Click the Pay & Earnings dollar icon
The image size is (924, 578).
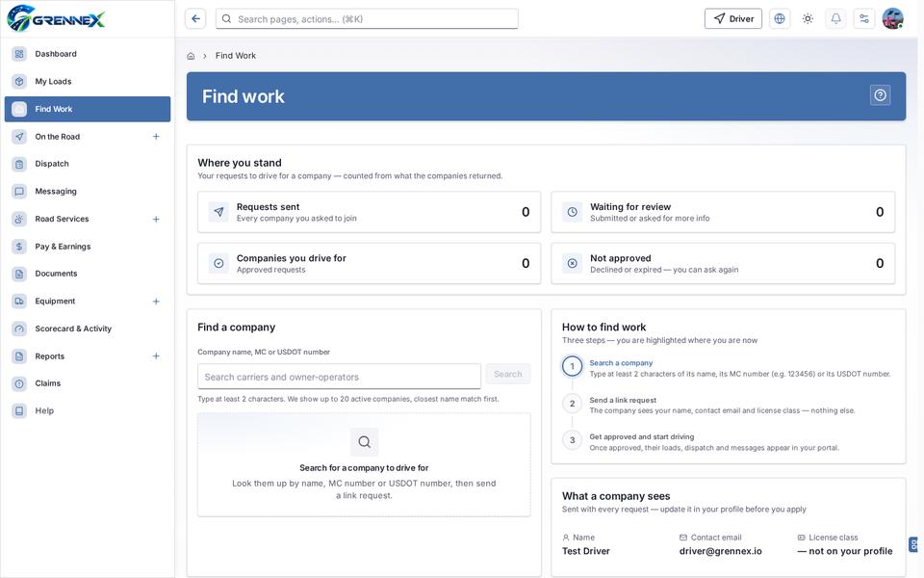(x=19, y=247)
